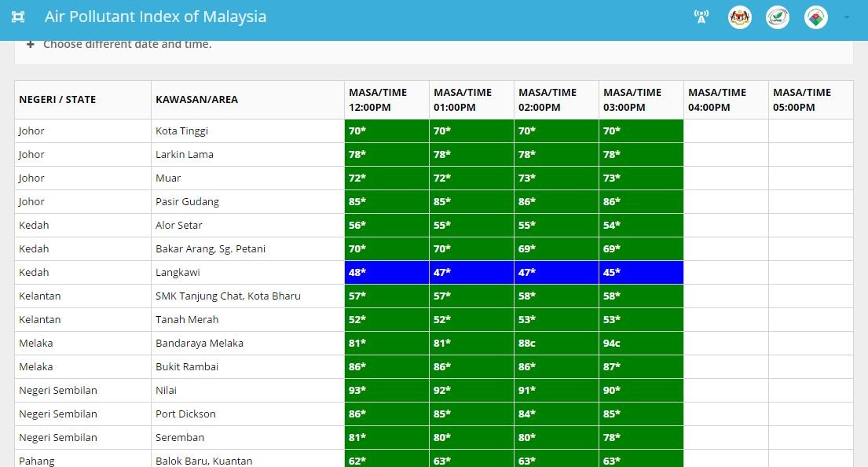The image size is (868, 467).
Task: Click the Melaka state cell for Bukit Rambai
Action: [x=82, y=366]
